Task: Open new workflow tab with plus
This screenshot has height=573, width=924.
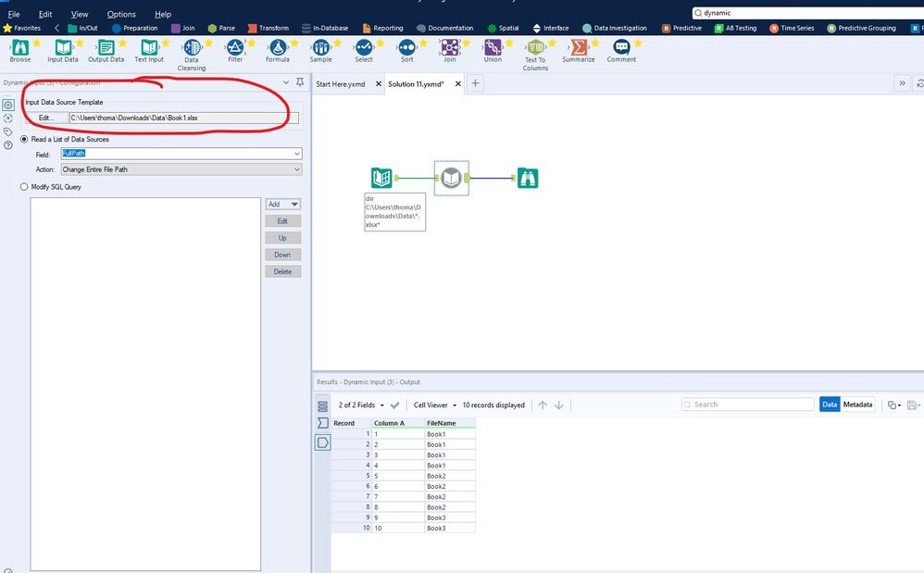Action: point(475,83)
